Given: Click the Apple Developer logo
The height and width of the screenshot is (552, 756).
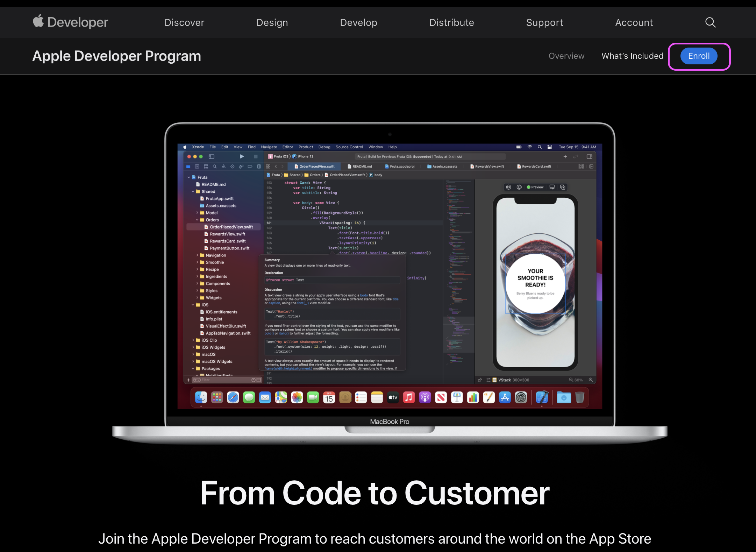Looking at the screenshot, I should tap(70, 22).
